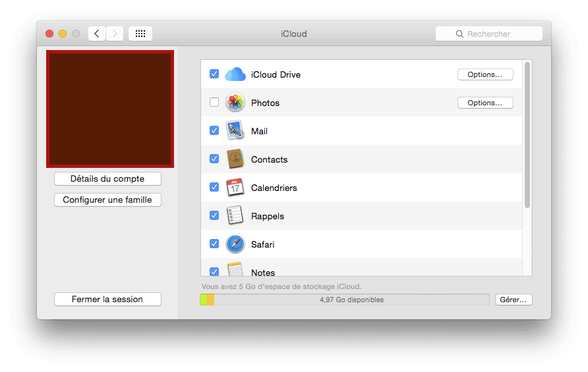The image size is (588, 372).
Task: Click the iCloud Drive cloud icon
Action: tap(235, 74)
